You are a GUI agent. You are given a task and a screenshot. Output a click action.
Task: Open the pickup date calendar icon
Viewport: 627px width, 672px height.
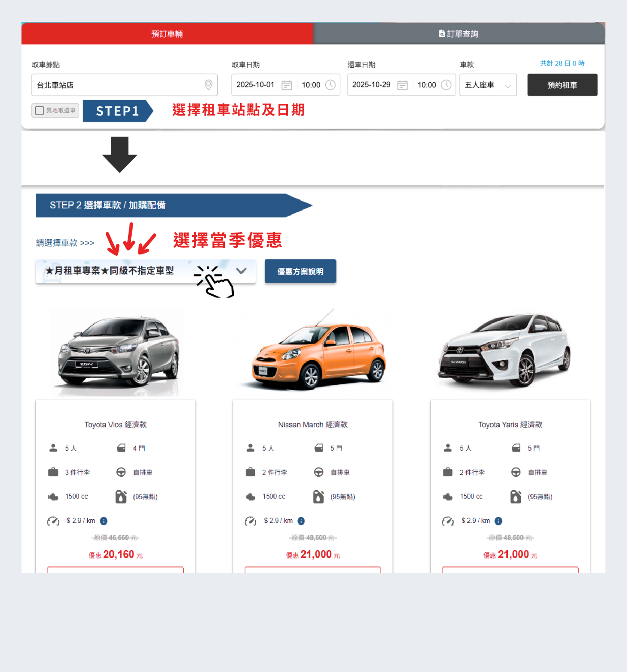287,85
